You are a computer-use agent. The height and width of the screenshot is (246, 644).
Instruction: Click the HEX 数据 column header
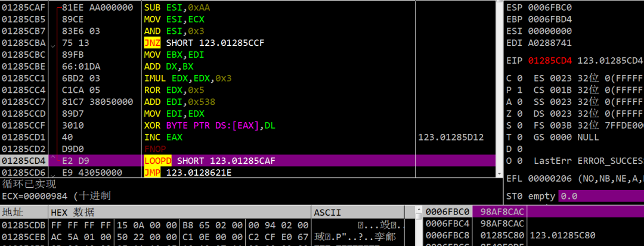(x=179, y=212)
